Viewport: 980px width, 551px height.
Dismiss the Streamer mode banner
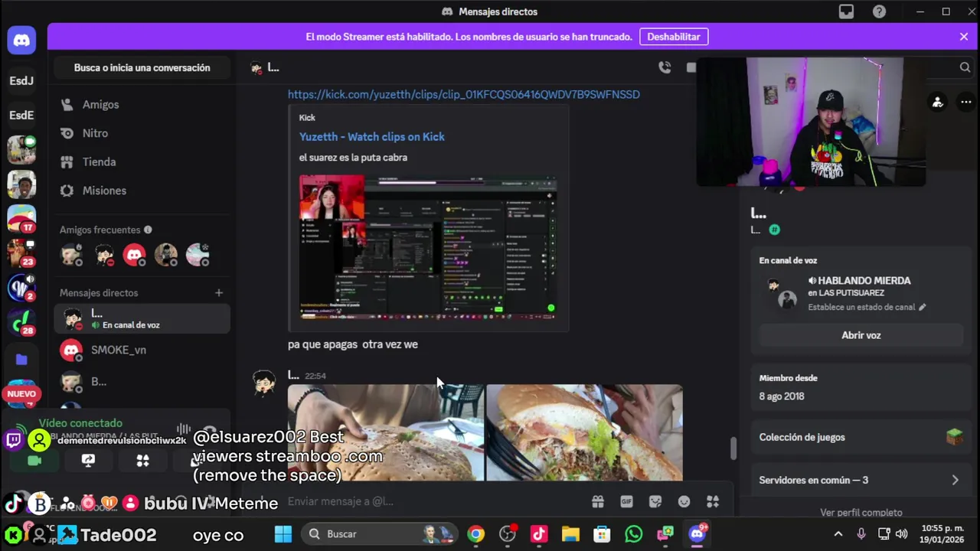(963, 37)
